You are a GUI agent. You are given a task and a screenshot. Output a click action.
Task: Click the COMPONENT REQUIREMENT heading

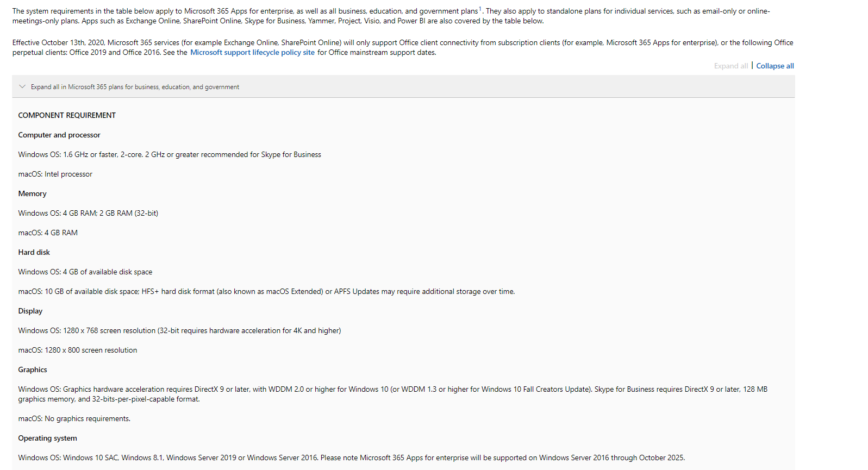click(x=67, y=115)
